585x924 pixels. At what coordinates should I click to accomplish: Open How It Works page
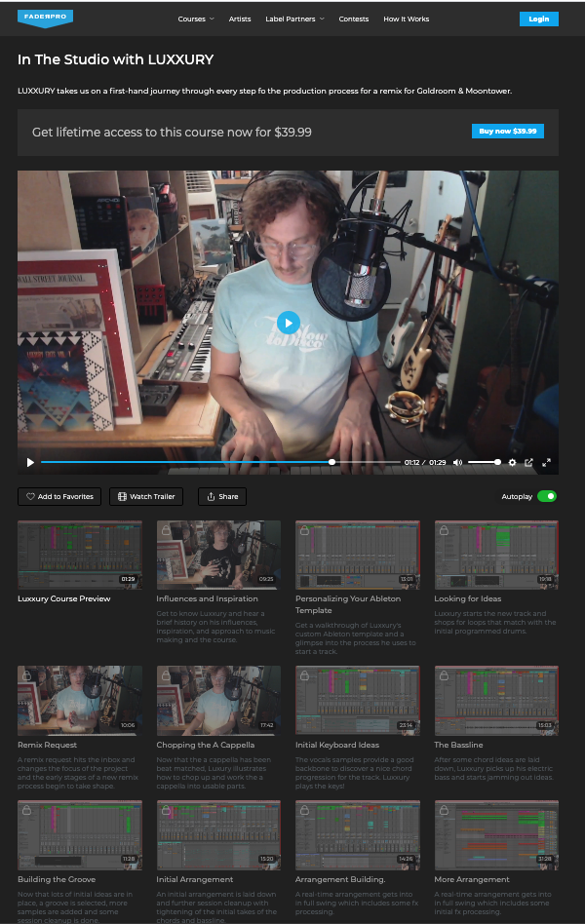point(407,19)
